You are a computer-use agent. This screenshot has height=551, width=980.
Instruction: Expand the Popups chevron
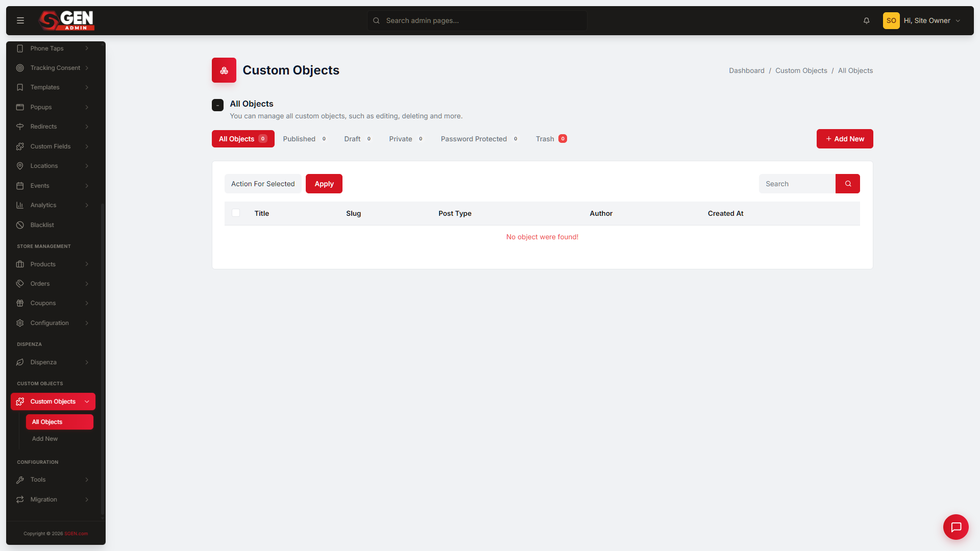coord(87,107)
